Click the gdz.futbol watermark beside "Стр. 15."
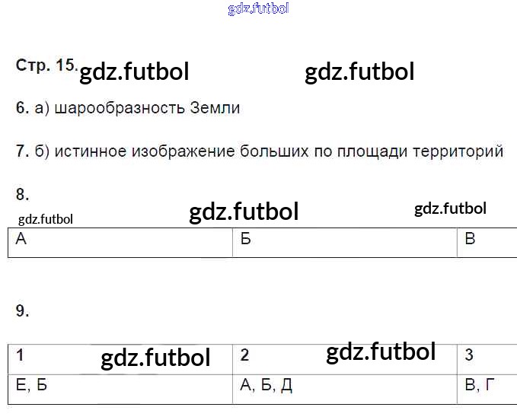Screen dimensions: 517x420 pyautogui.click(x=134, y=72)
